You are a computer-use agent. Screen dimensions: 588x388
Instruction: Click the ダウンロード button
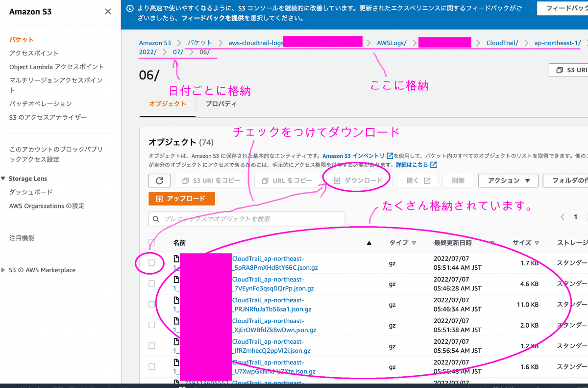[358, 181]
